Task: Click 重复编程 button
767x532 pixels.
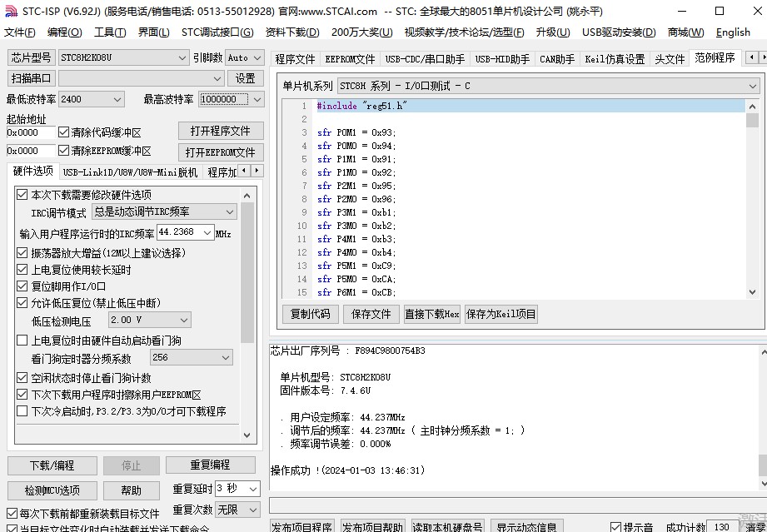Action: point(211,465)
